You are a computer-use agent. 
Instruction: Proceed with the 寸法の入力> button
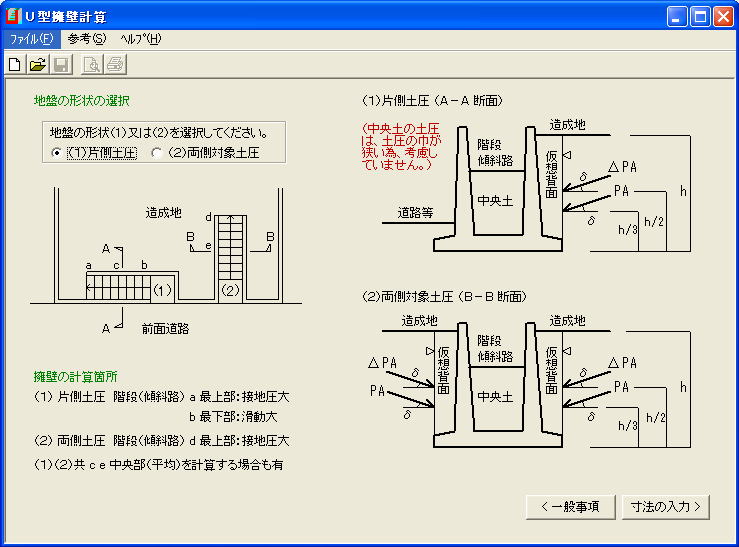pyautogui.click(x=666, y=506)
